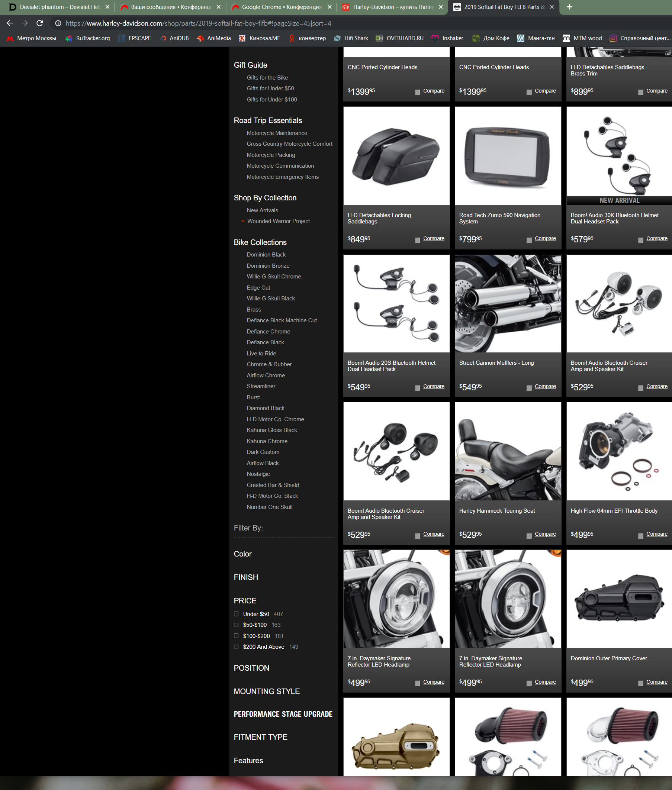Screen dimensions: 672x790
Task: Switch to Ваши сообщения tab
Action: click(x=171, y=7)
